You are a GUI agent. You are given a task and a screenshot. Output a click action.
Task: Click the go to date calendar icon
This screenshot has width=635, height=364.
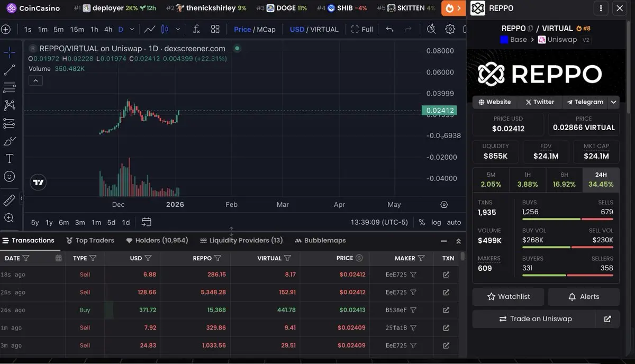pos(147,222)
